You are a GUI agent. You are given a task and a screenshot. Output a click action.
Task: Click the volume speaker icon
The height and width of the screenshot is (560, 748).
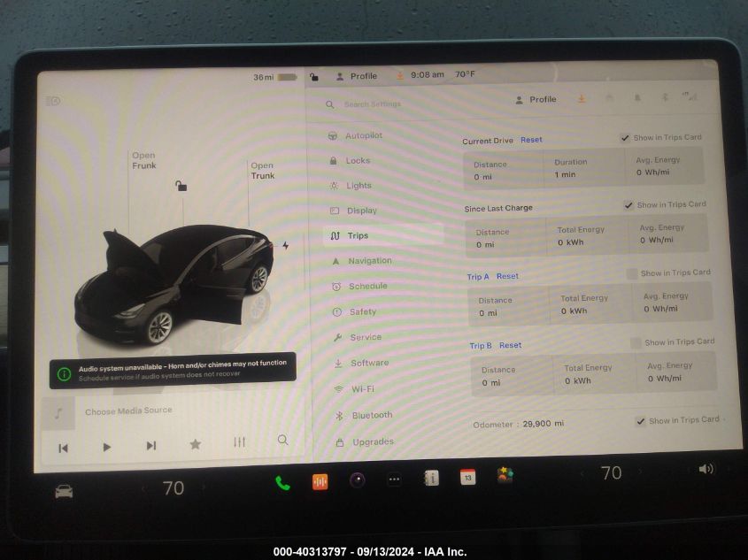coord(706,469)
